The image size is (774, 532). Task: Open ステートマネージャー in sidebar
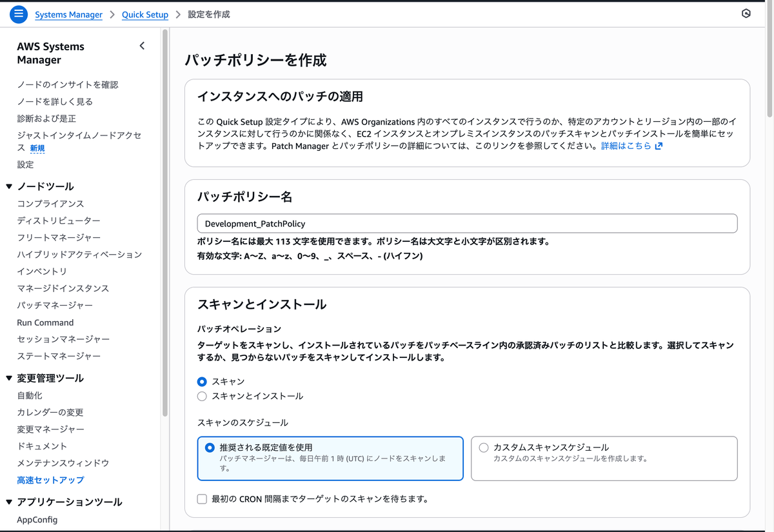coord(59,356)
